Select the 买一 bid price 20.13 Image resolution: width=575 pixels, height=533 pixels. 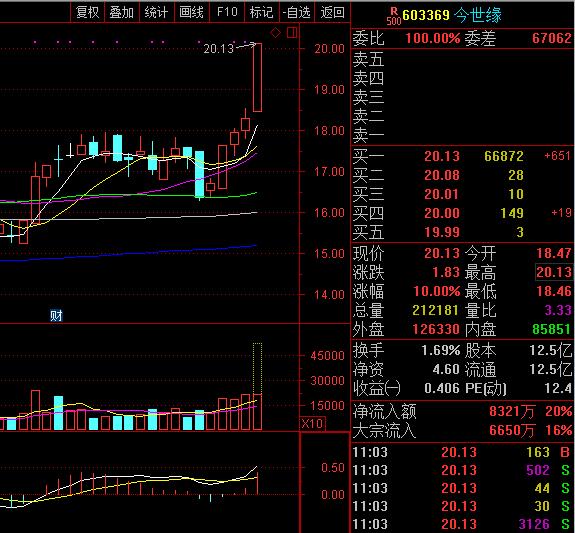[x=442, y=156]
